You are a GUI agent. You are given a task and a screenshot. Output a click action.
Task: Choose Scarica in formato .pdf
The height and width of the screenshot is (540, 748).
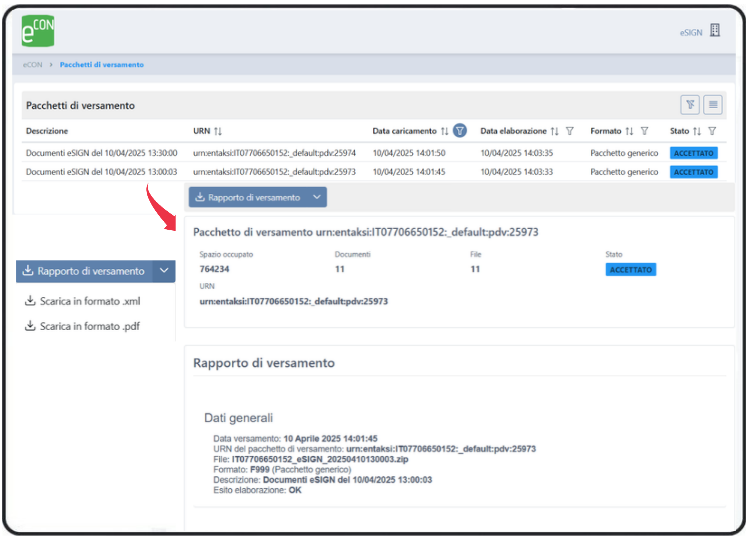[x=83, y=326]
